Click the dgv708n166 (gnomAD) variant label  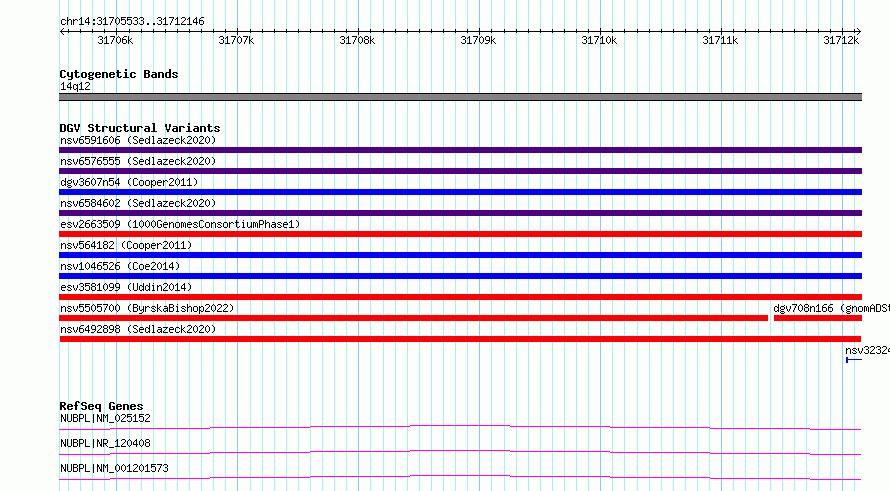831,308
